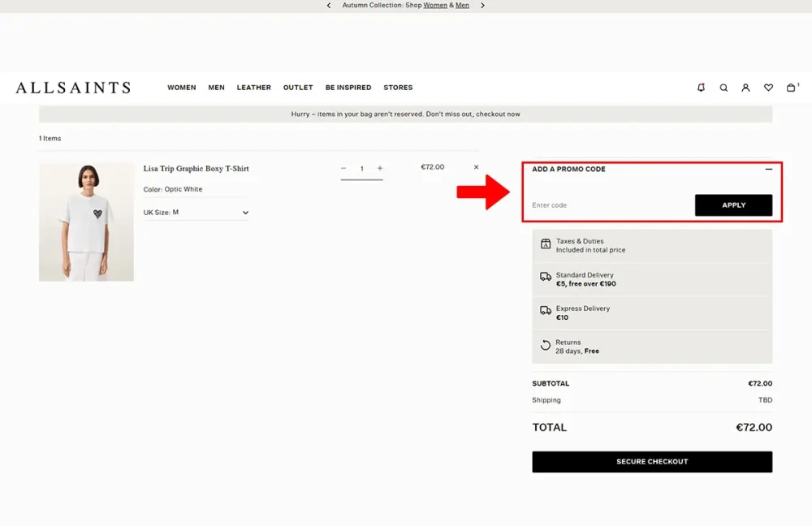Show previous announcement banner message

pyautogui.click(x=329, y=6)
